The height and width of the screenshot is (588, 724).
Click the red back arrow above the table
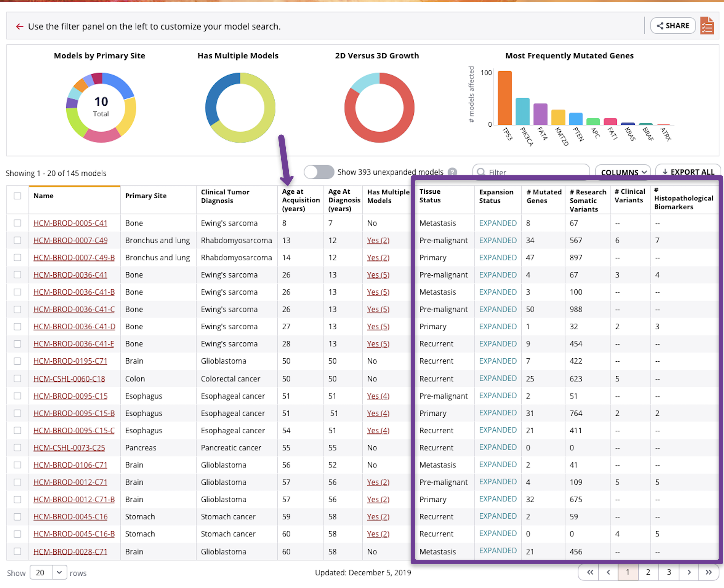[20, 26]
